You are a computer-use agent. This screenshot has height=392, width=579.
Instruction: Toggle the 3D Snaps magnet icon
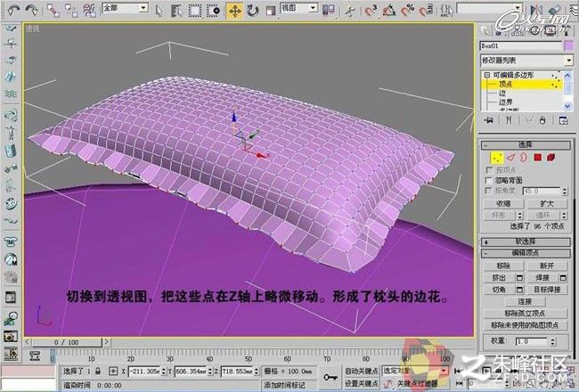point(371,11)
